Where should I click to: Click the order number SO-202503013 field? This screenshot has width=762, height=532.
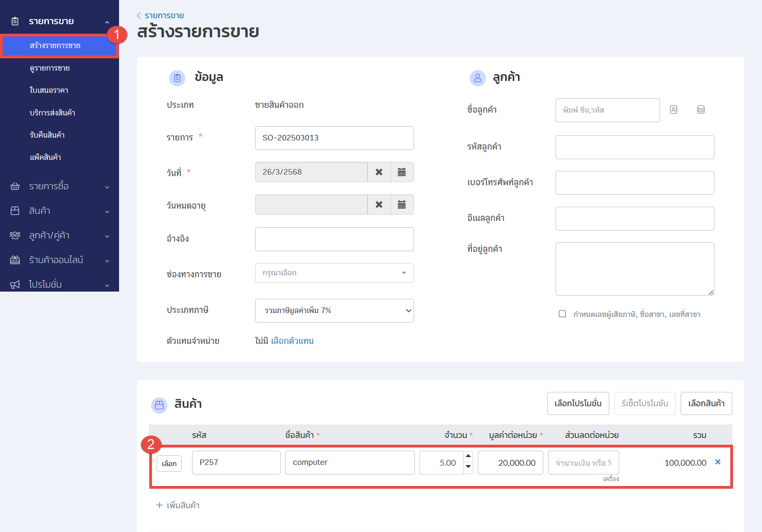(334, 138)
